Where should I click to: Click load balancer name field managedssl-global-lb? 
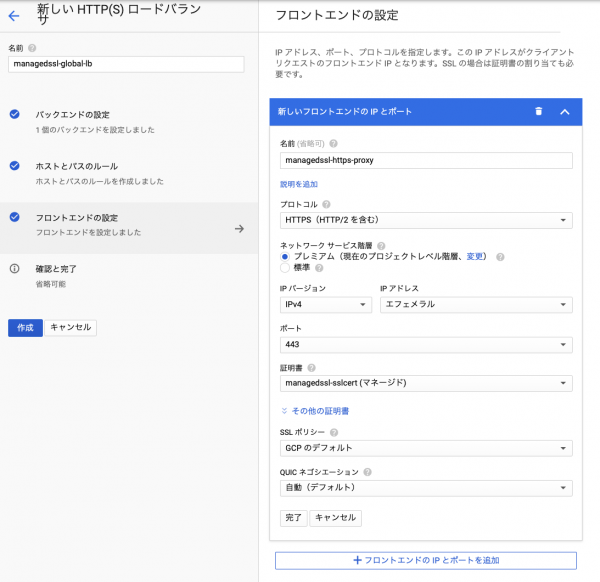tap(126, 64)
